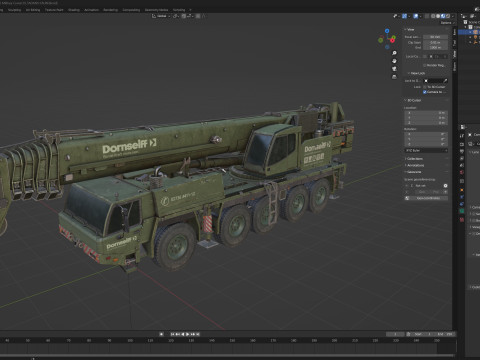Add a workspace with the plus tab
The image size is (480, 360).
190,10
